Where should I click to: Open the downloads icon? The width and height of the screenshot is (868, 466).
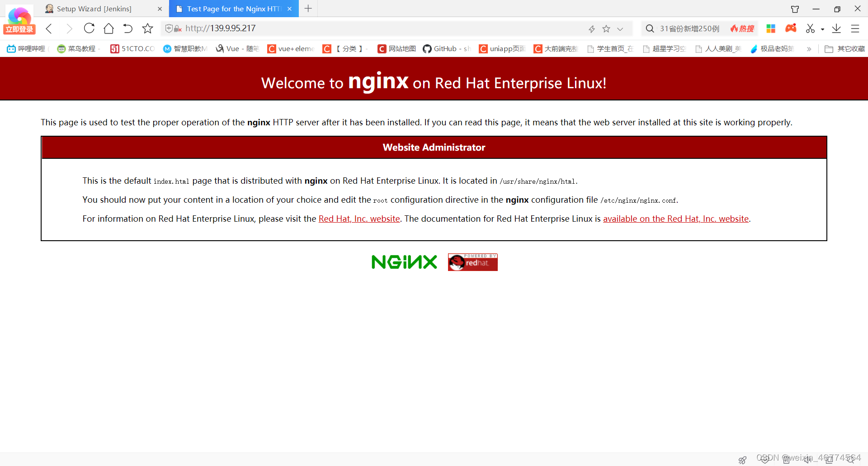836,29
